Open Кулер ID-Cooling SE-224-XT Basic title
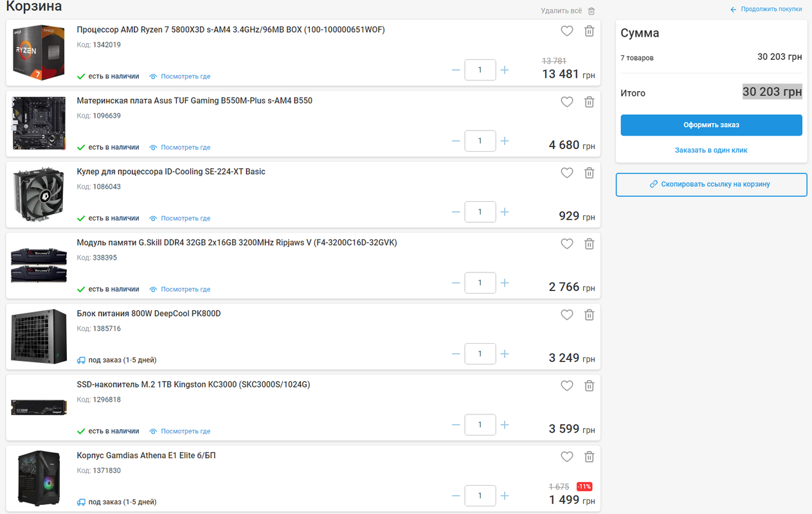Image resolution: width=812 pixels, height=514 pixels. [x=171, y=172]
